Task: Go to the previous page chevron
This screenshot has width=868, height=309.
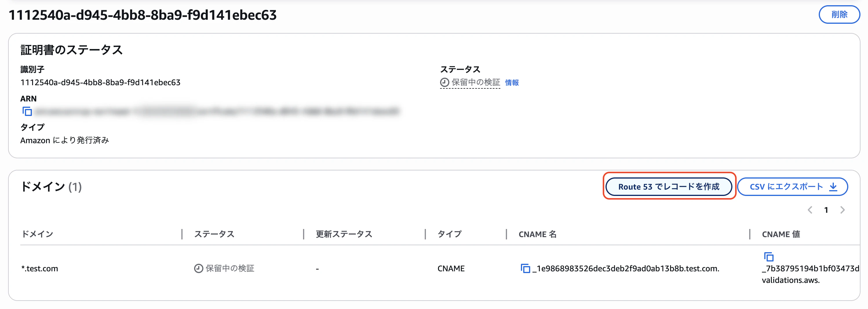Action: [x=810, y=210]
